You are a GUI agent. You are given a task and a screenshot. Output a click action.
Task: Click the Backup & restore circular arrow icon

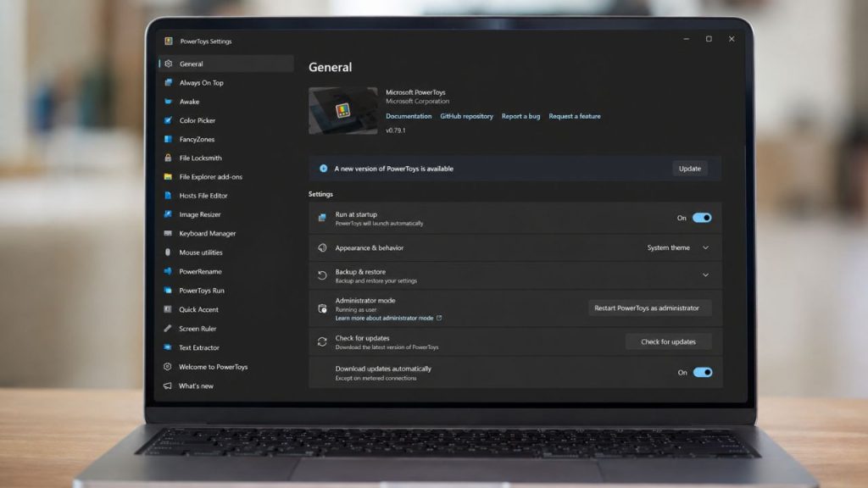(322, 275)
